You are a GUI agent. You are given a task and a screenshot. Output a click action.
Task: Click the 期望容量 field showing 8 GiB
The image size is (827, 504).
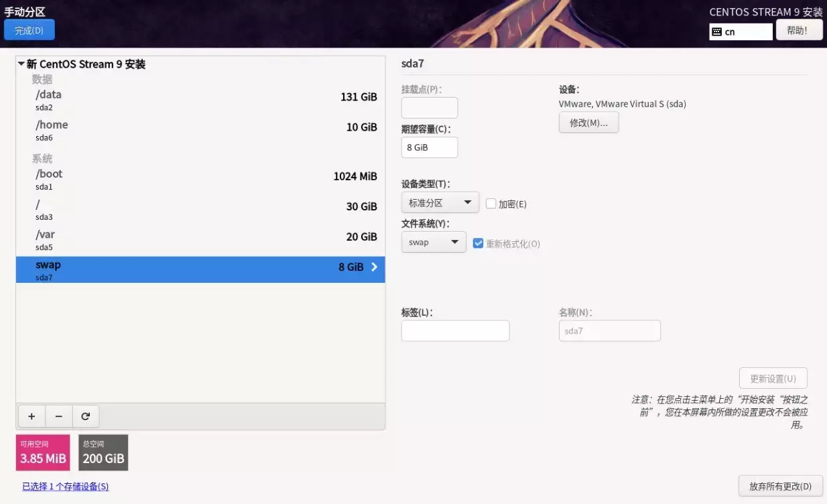tap(430, 147)
